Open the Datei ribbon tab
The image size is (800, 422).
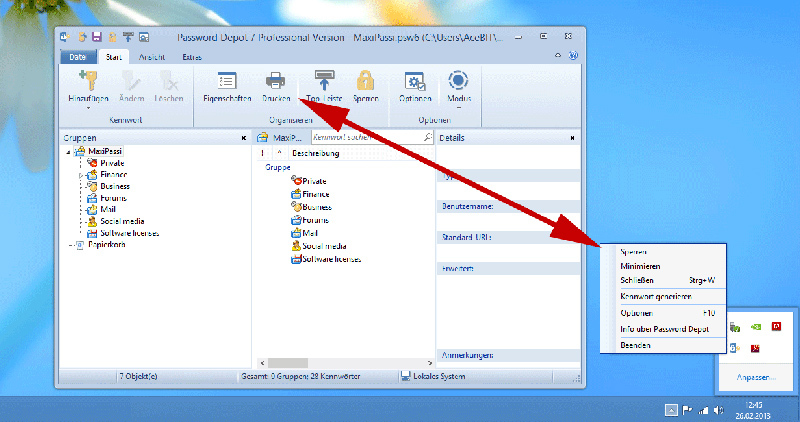pyautogui.click(x=78, y=57)
